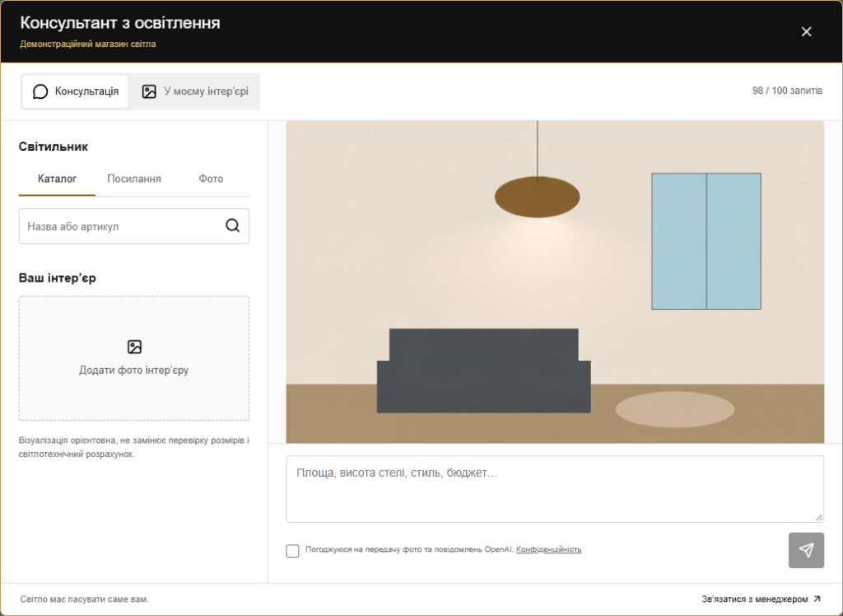Select the Посилання tab
The width and height of the screenshot is (843, 616).
coord(134,180)
